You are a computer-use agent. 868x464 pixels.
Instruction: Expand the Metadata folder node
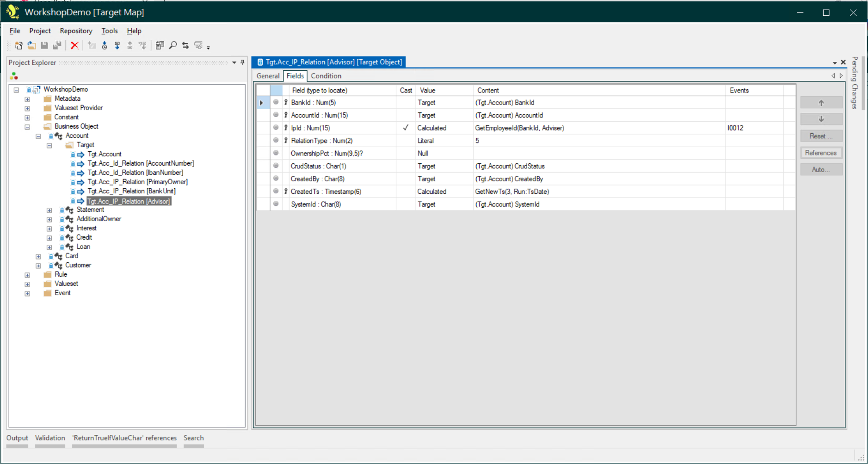pyautogui.click(x=27, y=99)
